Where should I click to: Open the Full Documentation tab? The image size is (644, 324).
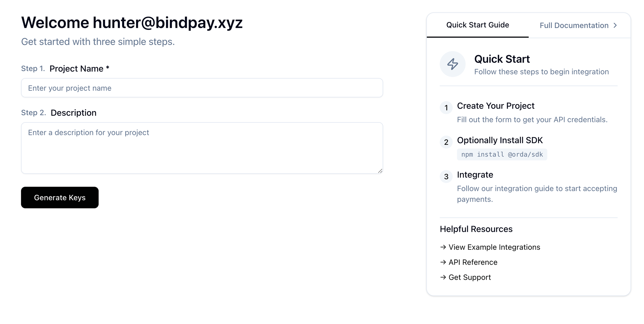(x=578, y=25)
